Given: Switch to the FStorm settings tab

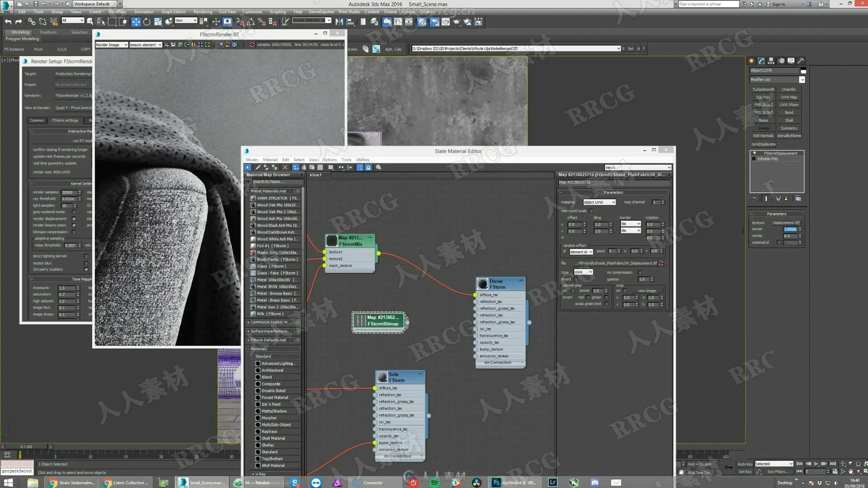Looking at the screenshot, I should click(65, 120).
